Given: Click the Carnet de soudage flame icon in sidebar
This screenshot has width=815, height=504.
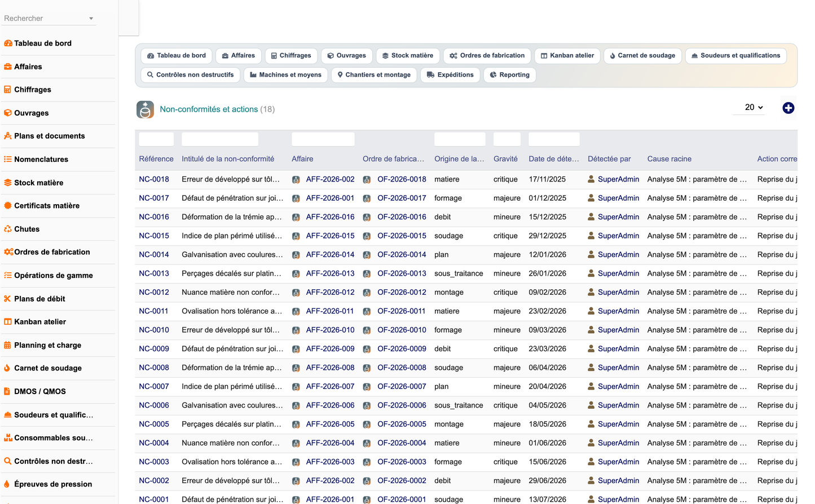Looking at the screenshot, I should click(x=7, y=368).
